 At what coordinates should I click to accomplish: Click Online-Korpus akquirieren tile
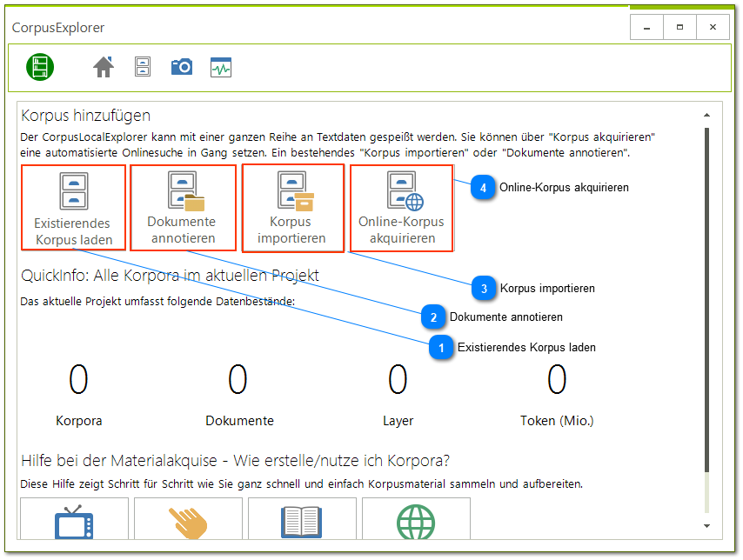[x=402, y=208]
